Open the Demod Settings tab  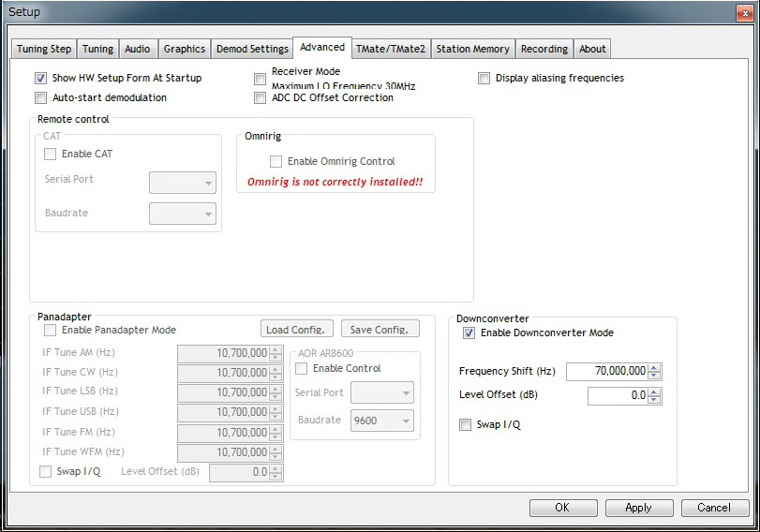252,49
